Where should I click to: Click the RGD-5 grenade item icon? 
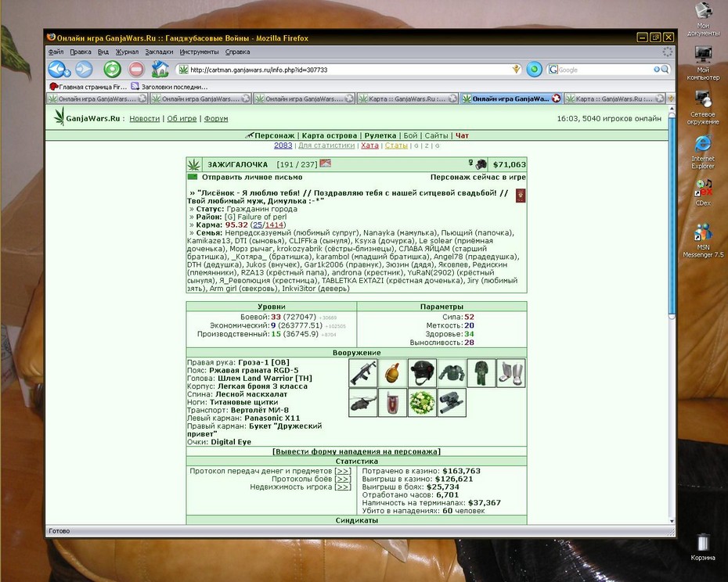pos(392,373)
